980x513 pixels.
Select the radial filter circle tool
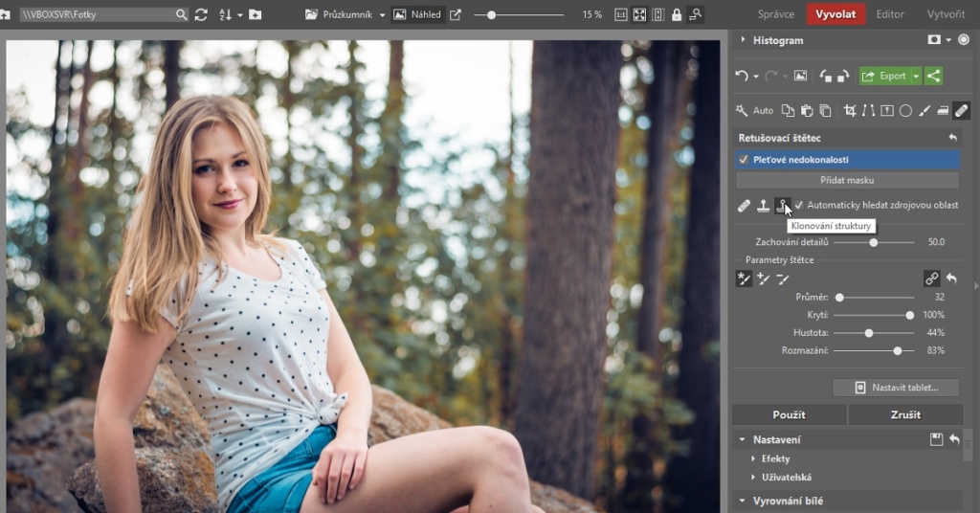[905, 111]
